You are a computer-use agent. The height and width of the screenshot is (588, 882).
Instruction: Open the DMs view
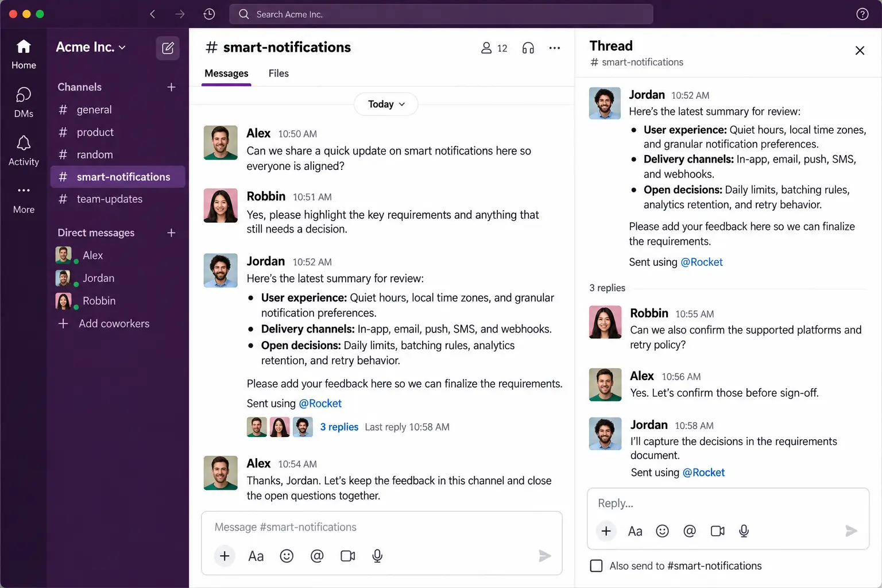[24, 102]
